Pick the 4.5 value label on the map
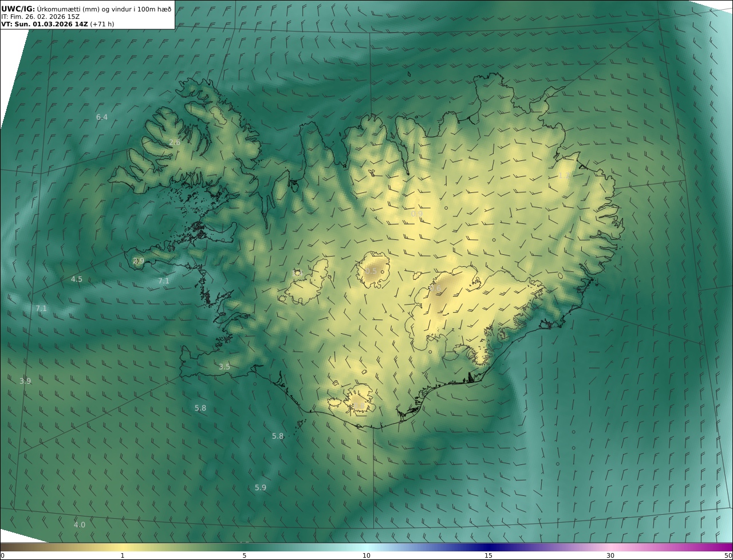733x560 pixels. coord(77,279)
